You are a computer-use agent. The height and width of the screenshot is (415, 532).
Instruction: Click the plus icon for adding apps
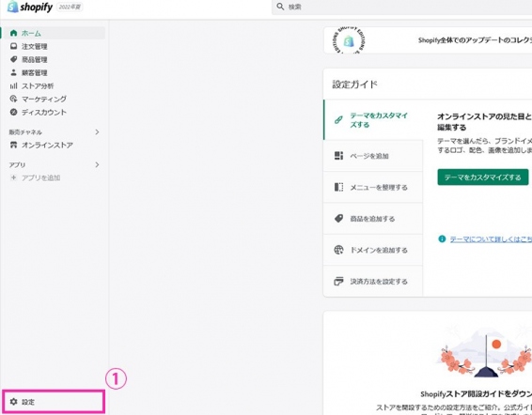[x=13, y=177]
